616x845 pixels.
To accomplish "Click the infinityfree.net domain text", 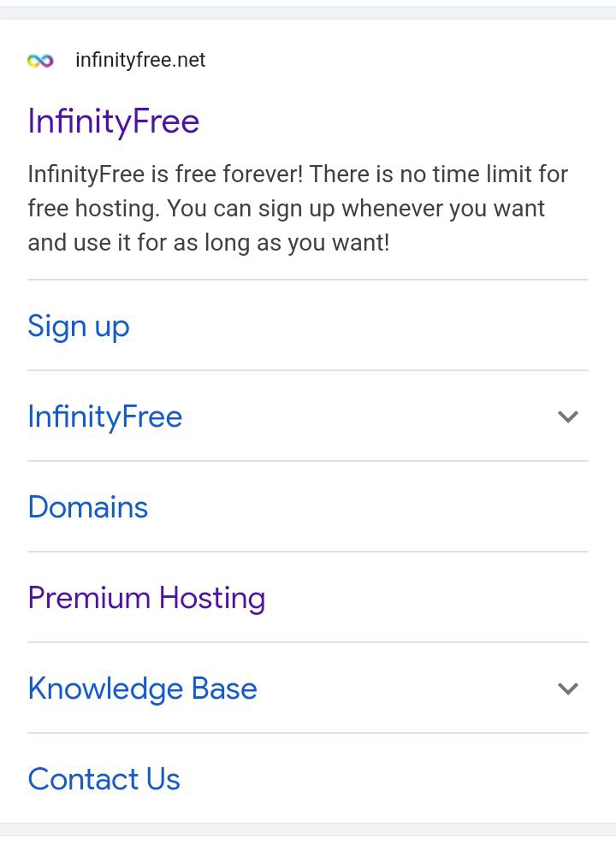I will (x=140, y=61).
